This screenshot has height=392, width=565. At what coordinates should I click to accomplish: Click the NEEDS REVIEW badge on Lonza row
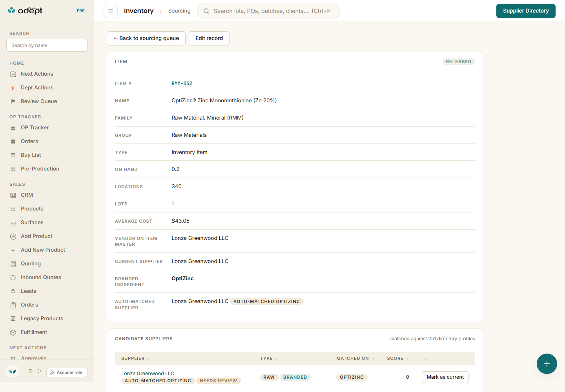pos(219,381)
